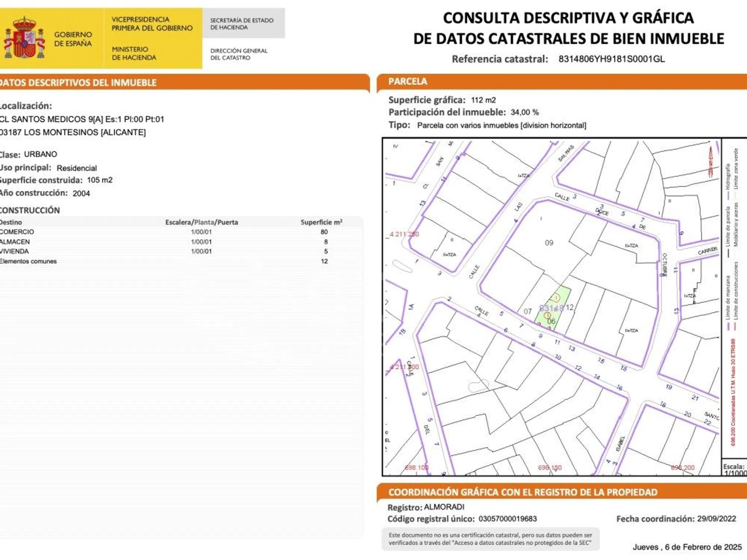Click the cadastral reference 8314806YH9181S0001GL
The height and width of the screenshot is (560, 747).
pos(611,59)
